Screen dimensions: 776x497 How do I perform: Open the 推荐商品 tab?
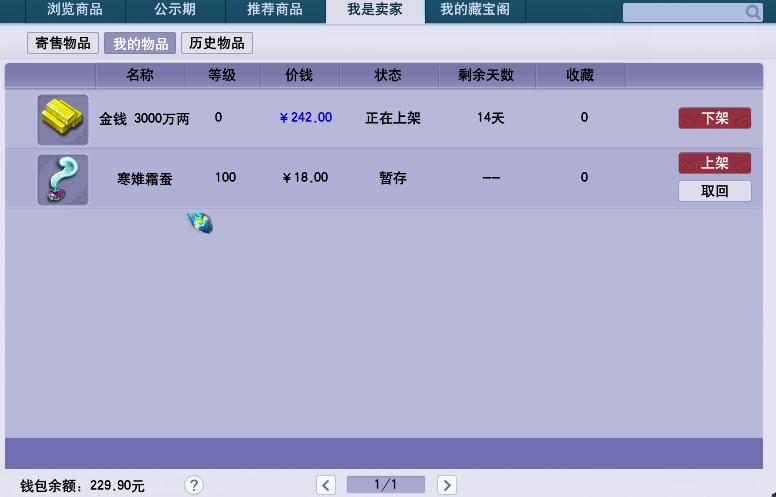point(275,10)
